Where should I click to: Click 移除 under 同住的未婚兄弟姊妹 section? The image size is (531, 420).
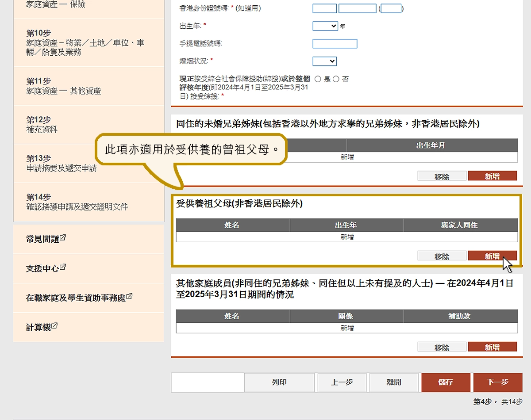tap(442, 176)
